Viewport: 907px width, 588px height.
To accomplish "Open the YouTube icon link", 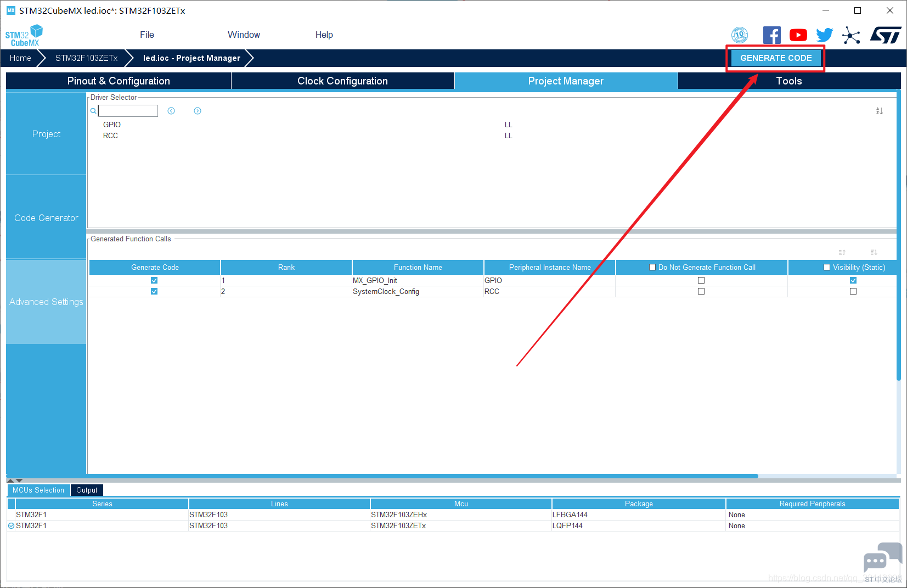I will click(x=798, y=35).
